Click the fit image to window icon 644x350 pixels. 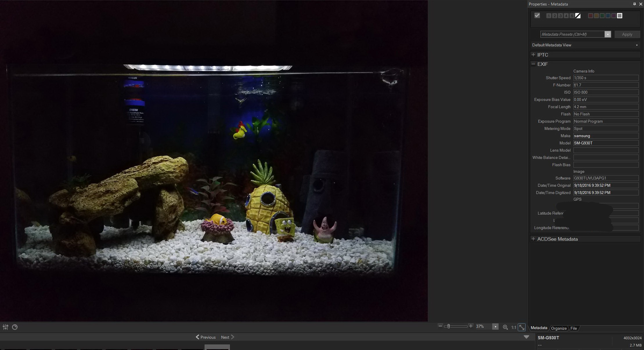(522, 327)
